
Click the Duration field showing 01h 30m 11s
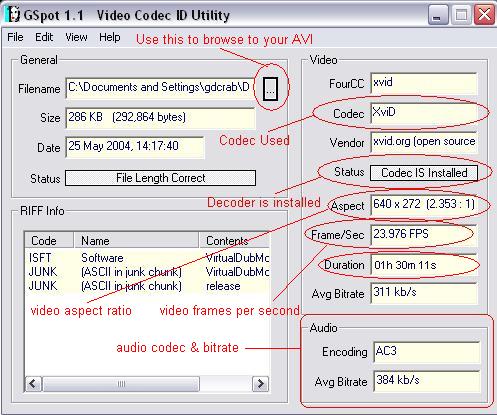(x=424, y=265)
